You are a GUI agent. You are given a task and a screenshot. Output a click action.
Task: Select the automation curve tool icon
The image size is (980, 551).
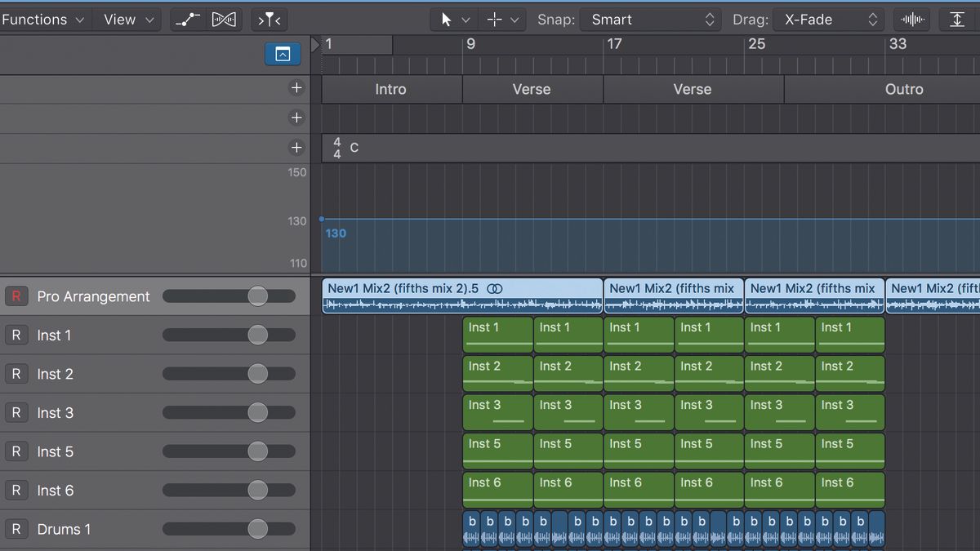coord(187,19)
